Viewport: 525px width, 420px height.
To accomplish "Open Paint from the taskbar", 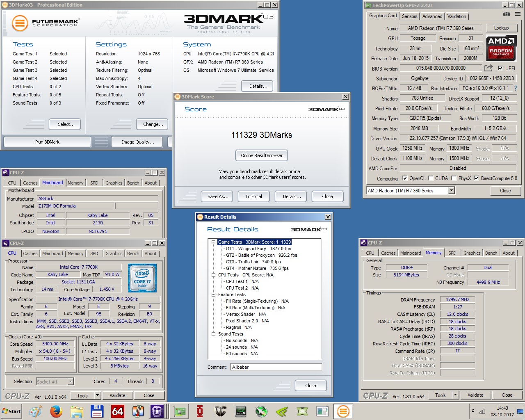I will click(x=35, y=411).
